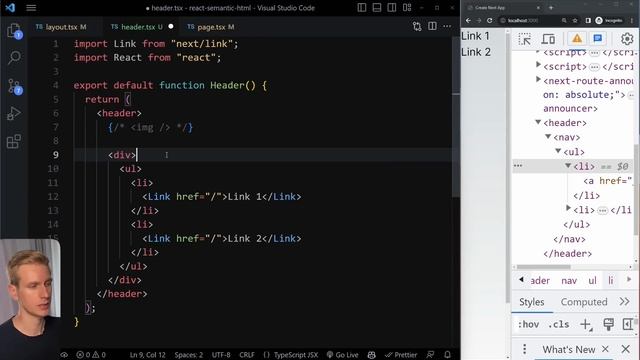
Task: Split the editor to the right
Action: coord(432,27)
